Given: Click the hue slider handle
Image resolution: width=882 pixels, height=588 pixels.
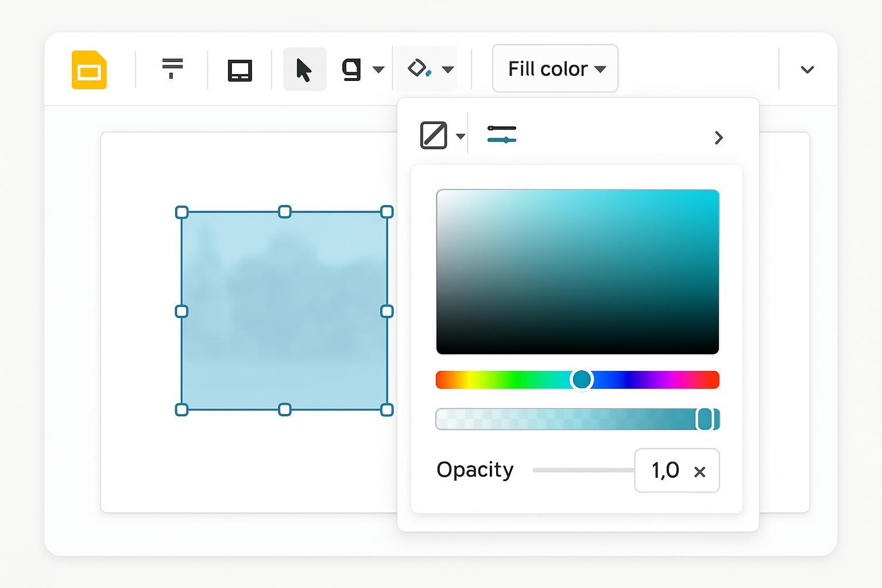Looking at the screenshot, I should [582, 380].
